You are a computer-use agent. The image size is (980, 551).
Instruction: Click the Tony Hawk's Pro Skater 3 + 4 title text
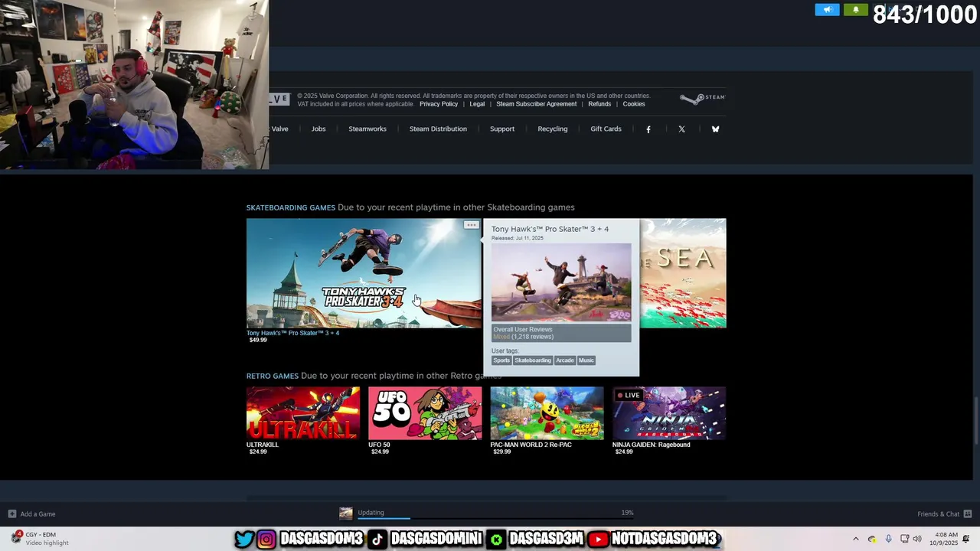coord(292,333)
